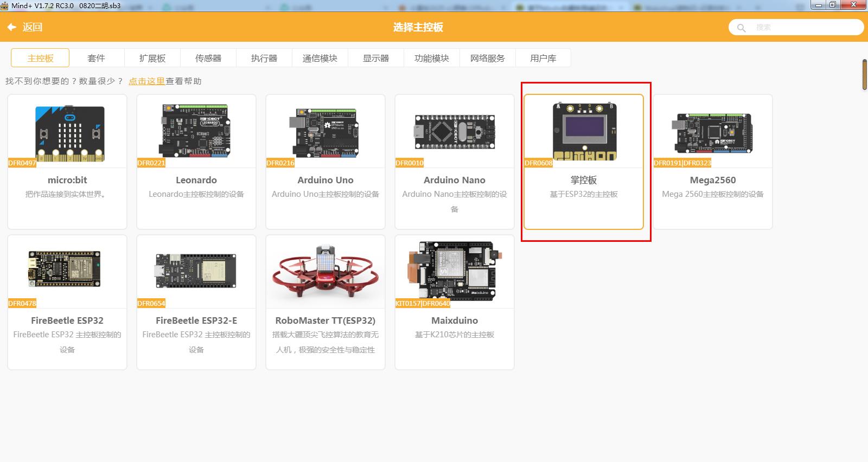The height and width of the screenshot is (462, 868).
Task: Click the back arrow icon
Action: tap(11, 27)
